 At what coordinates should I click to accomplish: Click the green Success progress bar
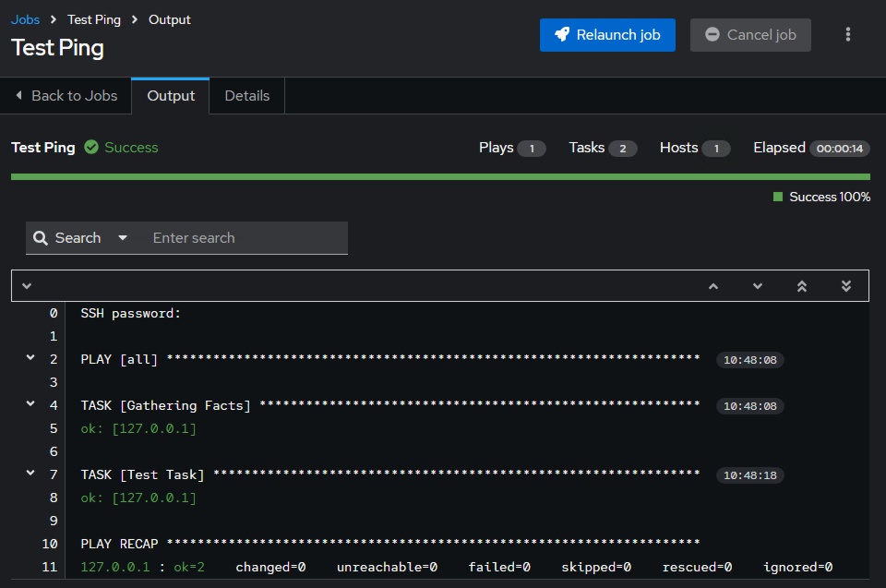point(440,175)
